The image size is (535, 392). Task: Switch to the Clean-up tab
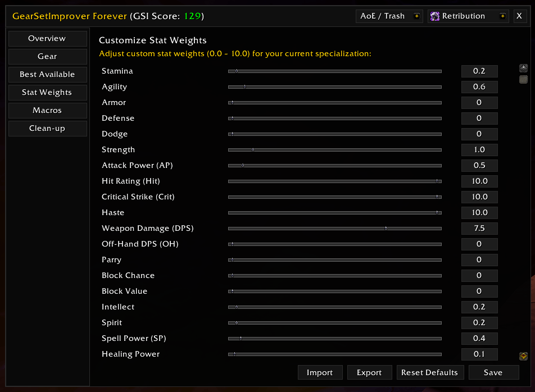(47, 129)
